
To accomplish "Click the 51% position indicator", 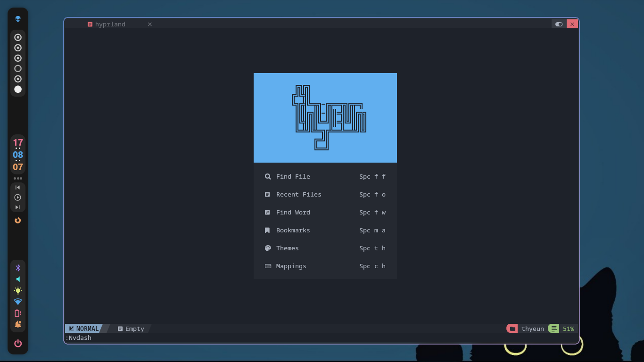I will [x=569, y=329].
